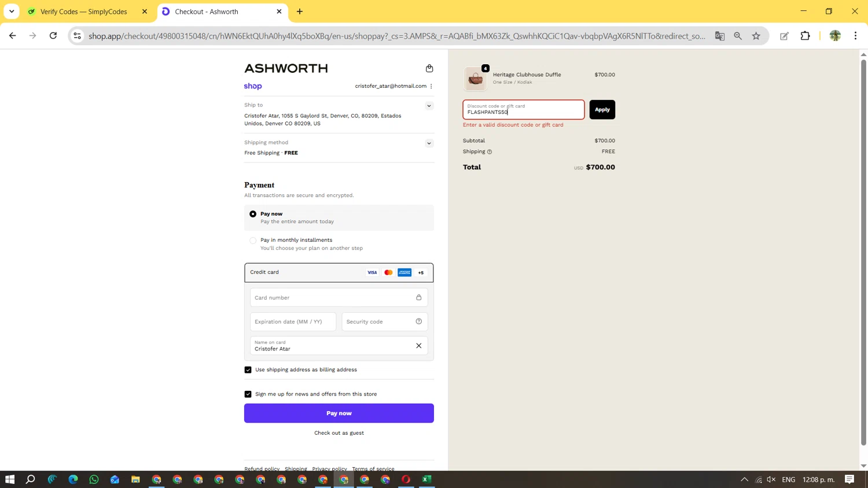
Task: Focus the Expiration date field
Action: click(x=293, y=321)
